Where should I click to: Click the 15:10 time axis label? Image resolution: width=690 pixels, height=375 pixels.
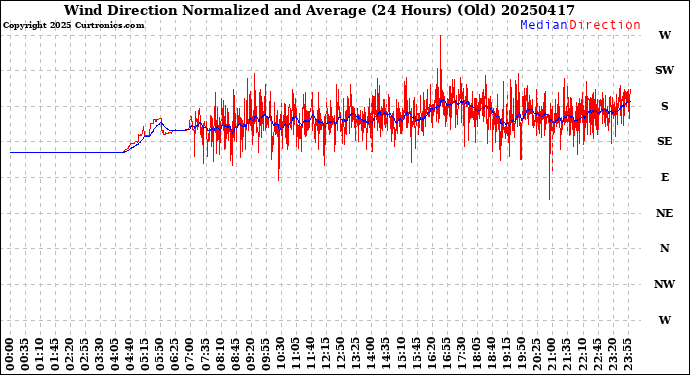click(x=401, y=354)
